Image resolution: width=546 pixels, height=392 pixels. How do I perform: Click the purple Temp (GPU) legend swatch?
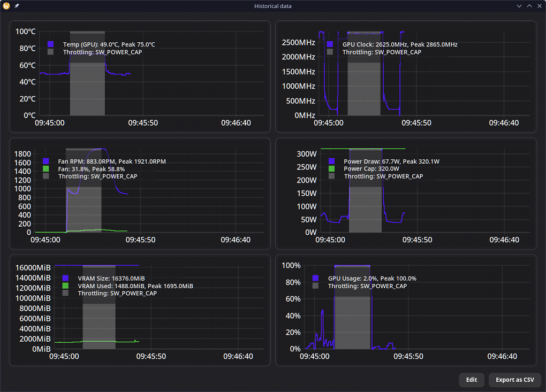[x=50, y=44]
